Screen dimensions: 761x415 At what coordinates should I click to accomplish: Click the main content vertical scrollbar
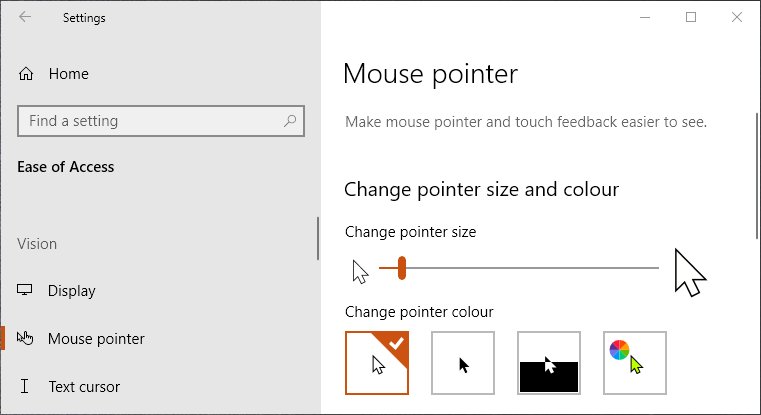coord(756,175)
